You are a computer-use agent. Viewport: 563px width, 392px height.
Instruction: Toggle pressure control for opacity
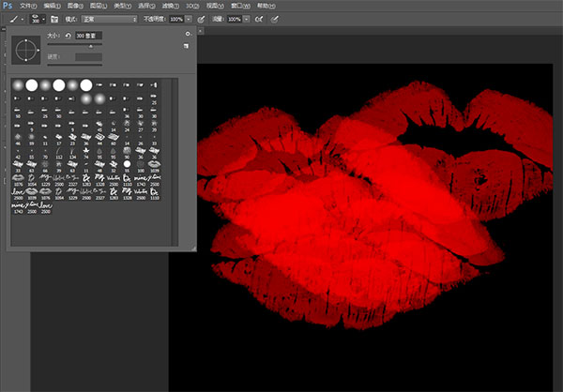pos(203,18)
